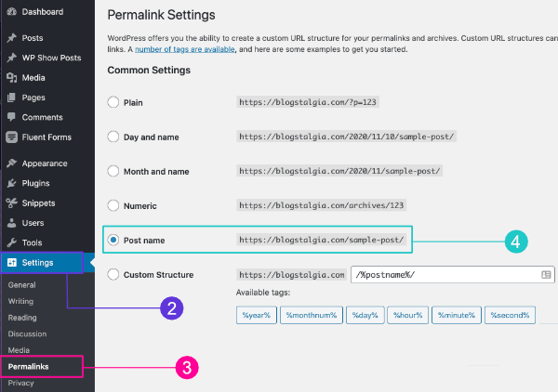Image resolution: width=558 pixels, height=392 pixels.
Task: Click the Post name option label
Action: click(144, 241)
